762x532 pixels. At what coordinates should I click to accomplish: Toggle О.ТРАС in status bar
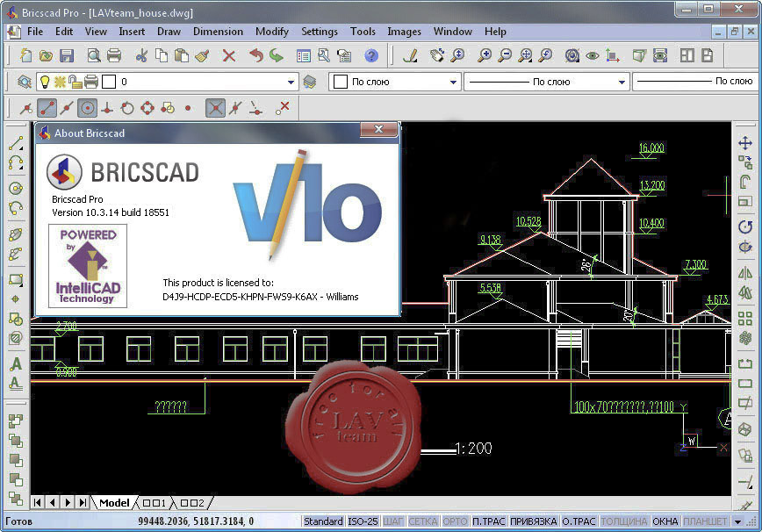point(579,521)
